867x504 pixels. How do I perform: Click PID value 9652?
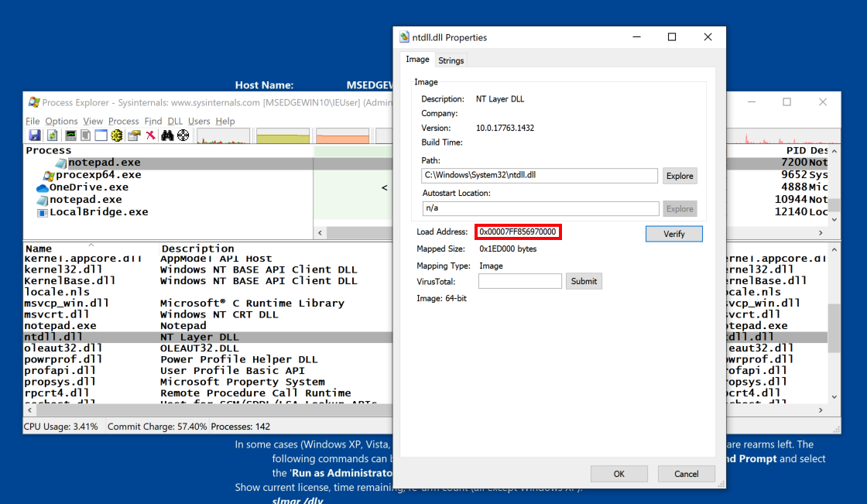[794, 175]
